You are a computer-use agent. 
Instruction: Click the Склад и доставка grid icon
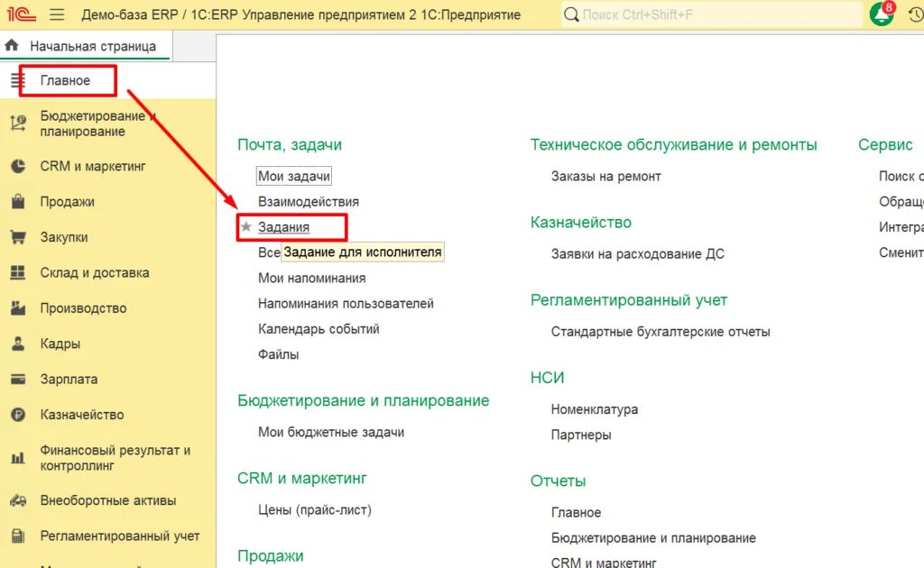coord(18,272)
